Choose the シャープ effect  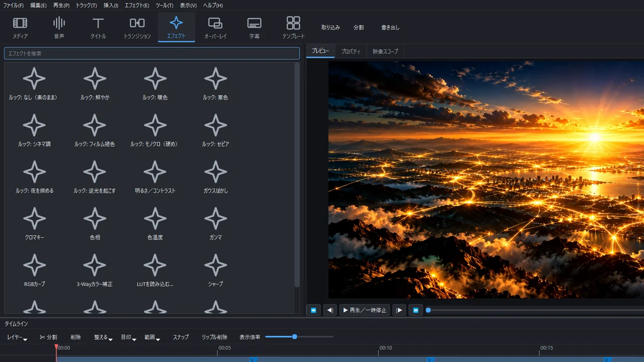215,270
